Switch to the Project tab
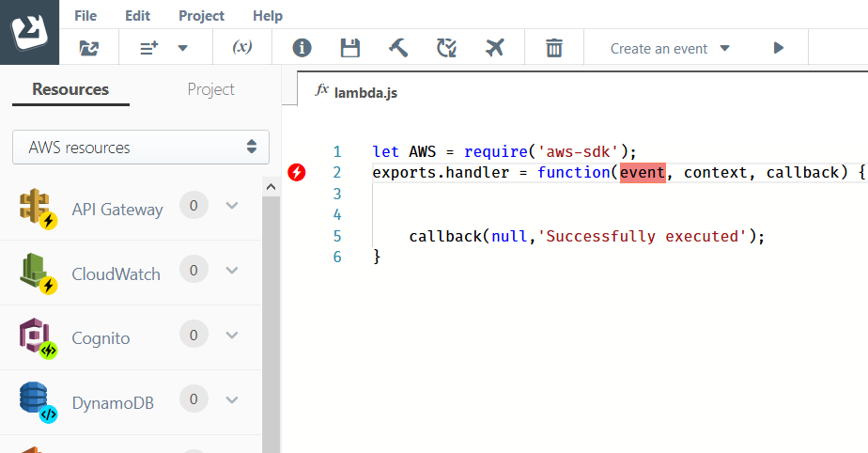Image resolution: width=868 pixels, height=453 pixels. coord(210,89)
